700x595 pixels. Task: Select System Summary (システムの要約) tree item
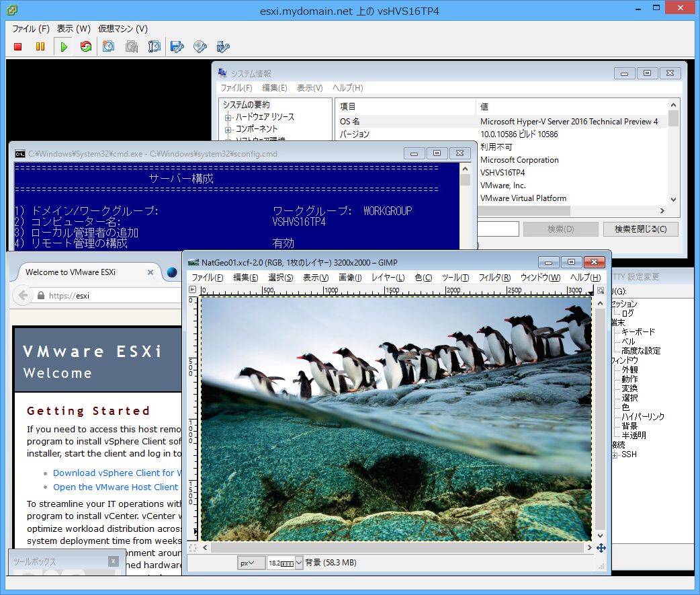pos(247,104)
